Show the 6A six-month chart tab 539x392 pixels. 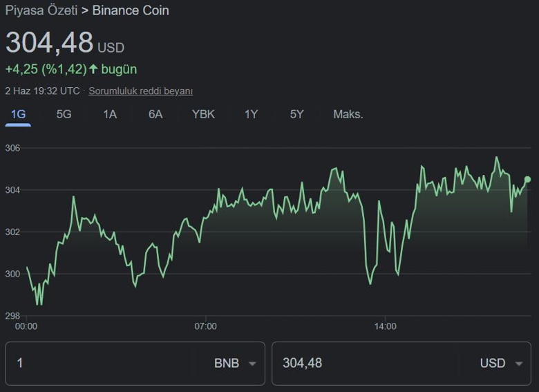pos(155,114)
